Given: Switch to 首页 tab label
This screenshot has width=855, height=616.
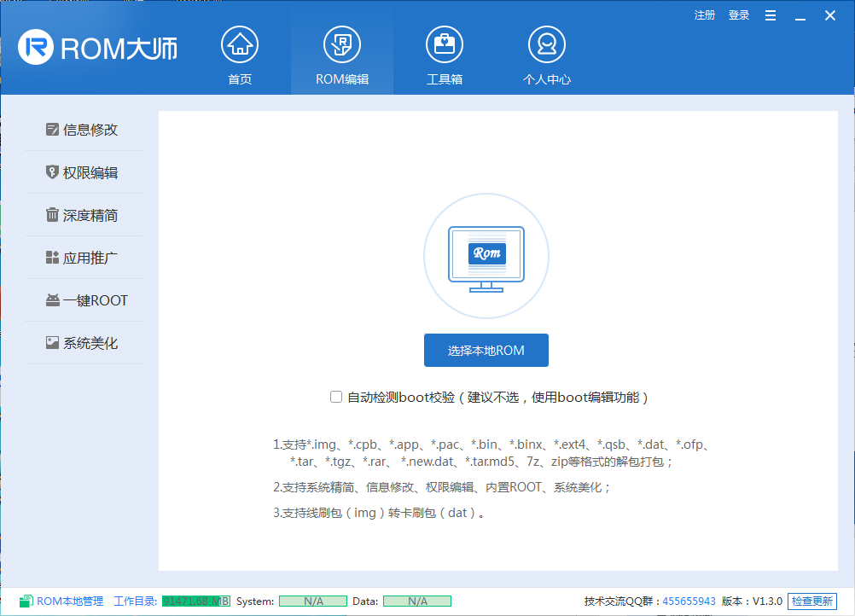Looking at the screenshot, I should [x=240, y=79].
